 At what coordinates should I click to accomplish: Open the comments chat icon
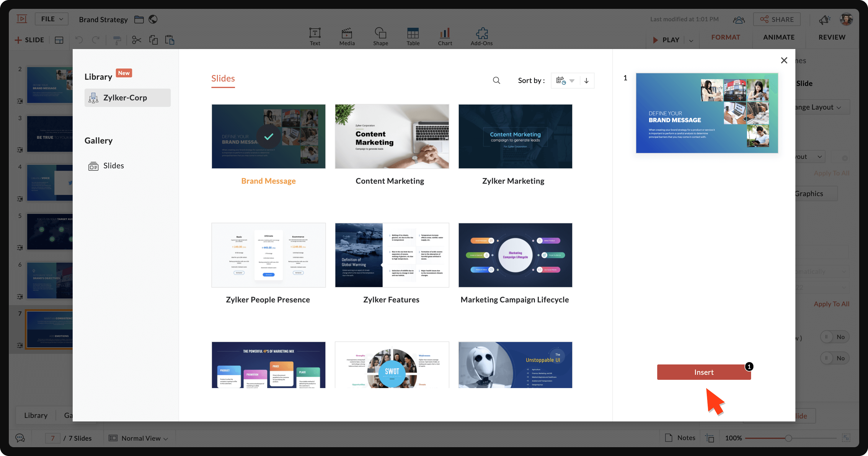click(x=20, y=438)
